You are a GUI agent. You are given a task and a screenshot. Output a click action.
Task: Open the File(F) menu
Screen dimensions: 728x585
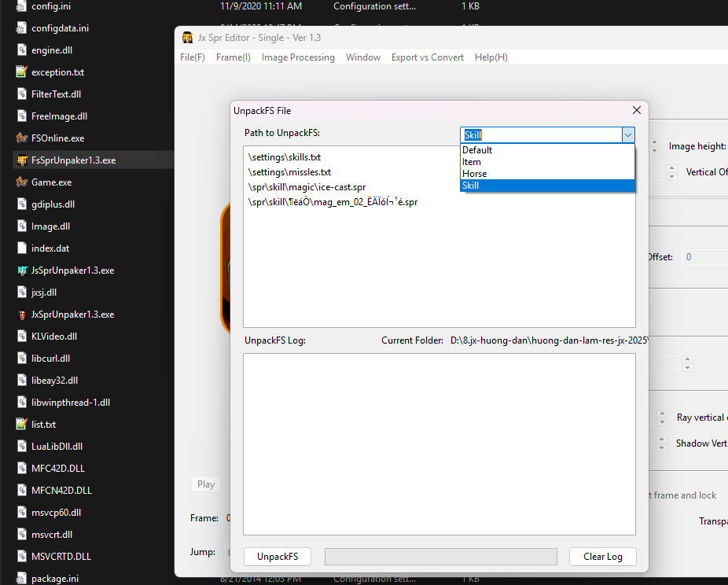pos(193,57)
